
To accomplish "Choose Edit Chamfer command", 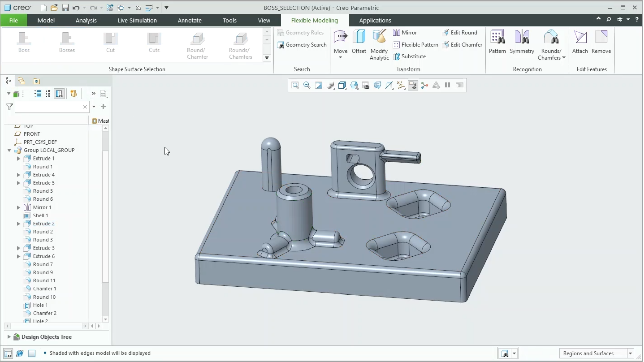I will [463, 45].
